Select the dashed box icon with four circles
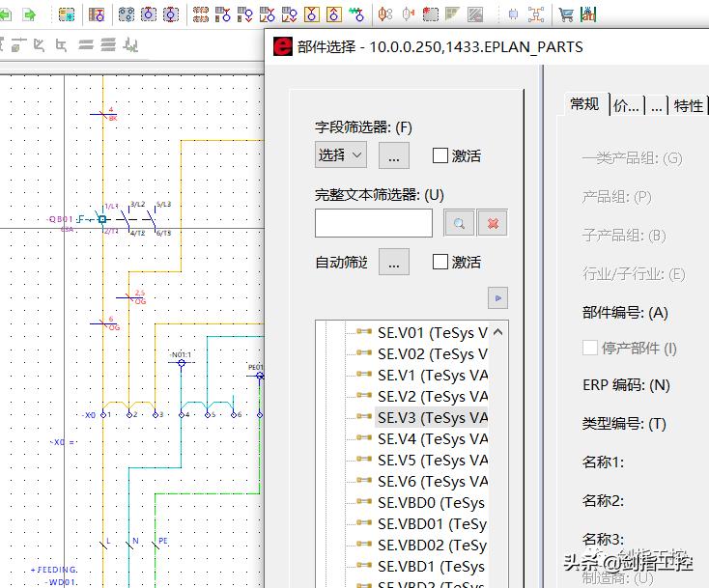 [x=127, y=14]
